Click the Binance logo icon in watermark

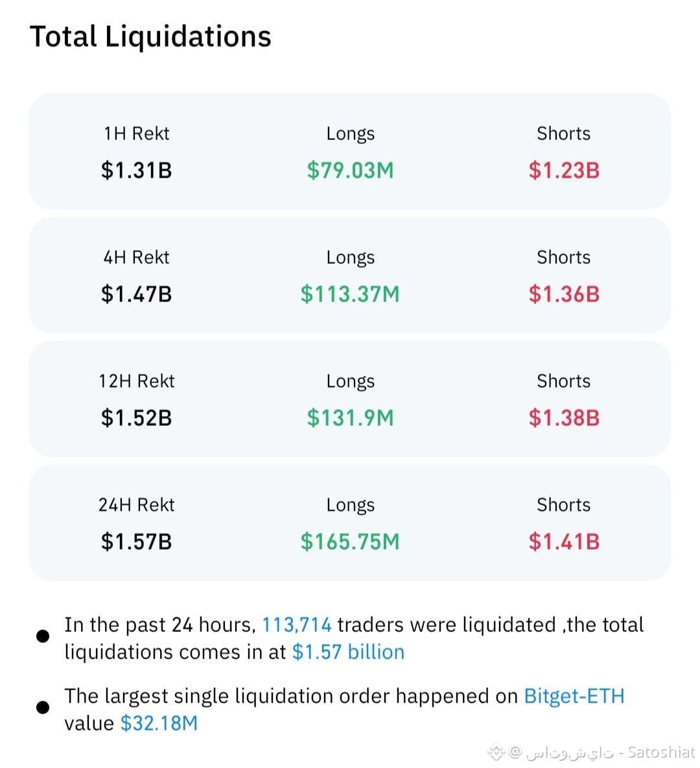tap(496, 752)
